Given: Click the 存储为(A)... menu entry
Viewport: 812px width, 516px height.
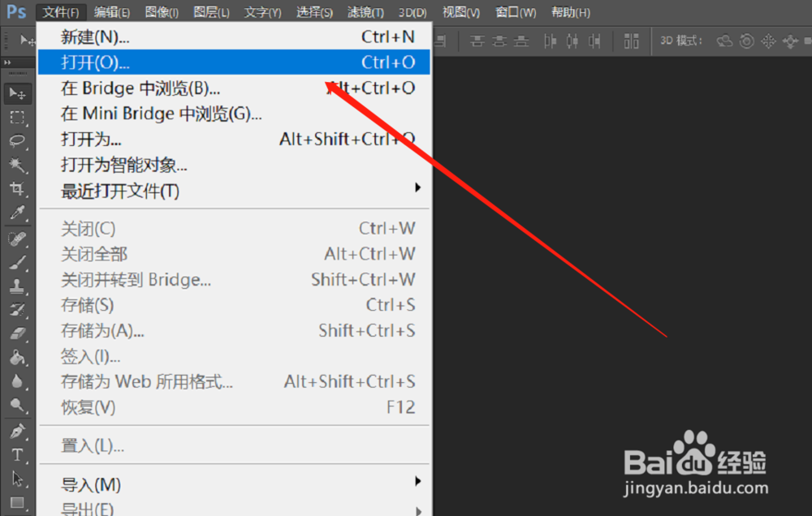Looking at the screenshot, I should (234, 330).
